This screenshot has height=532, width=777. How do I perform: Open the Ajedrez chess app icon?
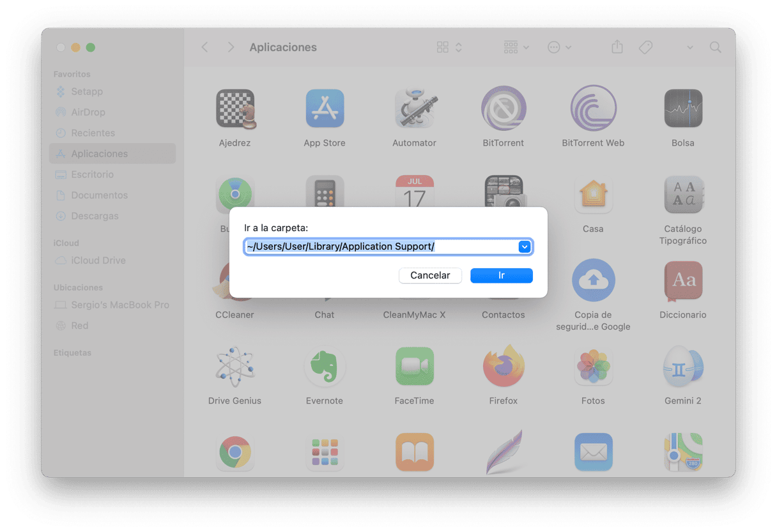pos(235,109)
